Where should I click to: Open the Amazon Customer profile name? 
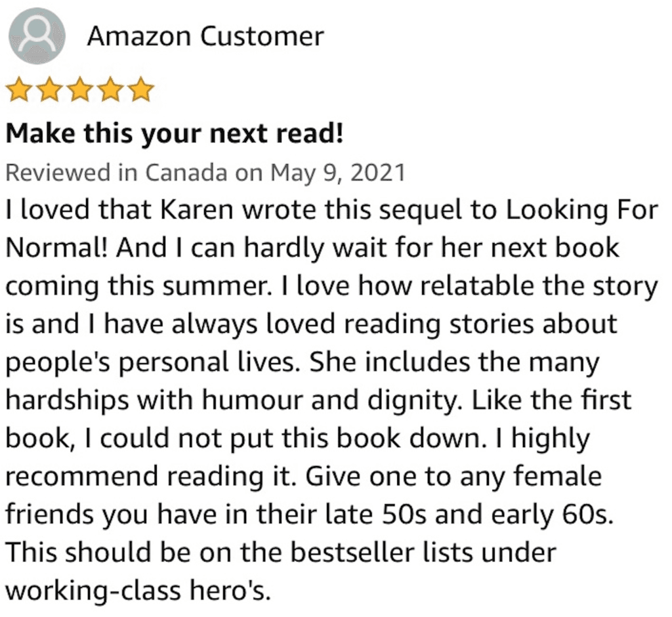pos(205,37)
